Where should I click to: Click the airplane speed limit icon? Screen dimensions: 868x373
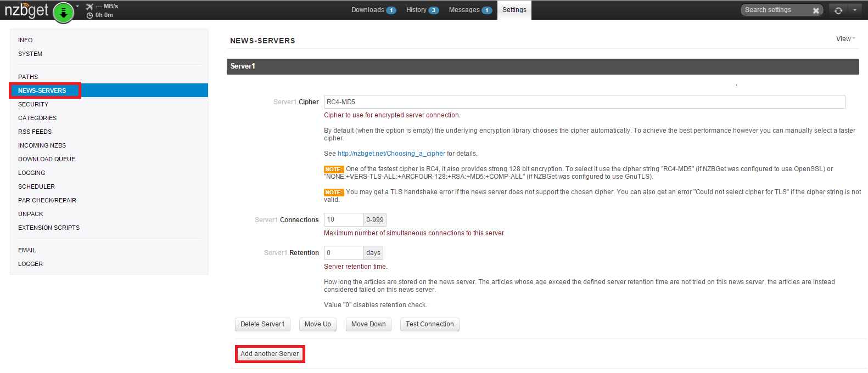click(89, 7)
